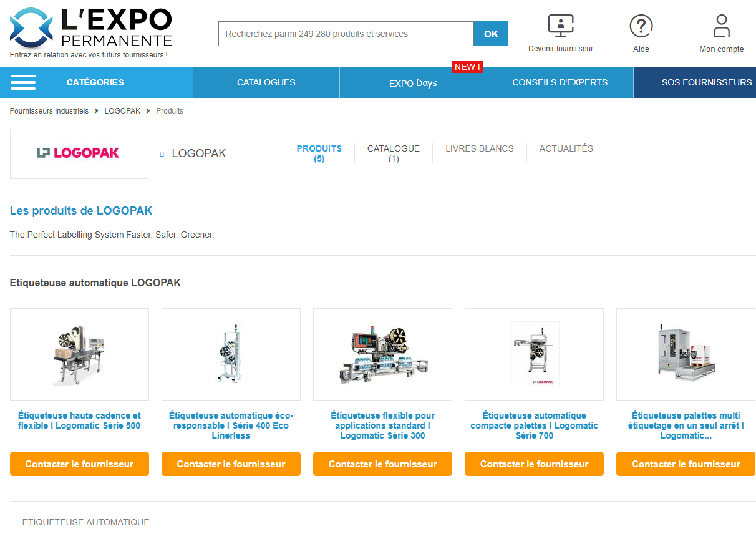Open the Série 400 Eco Linerless link
Viewport: 756px width, 534px height.
(x=231, y=425)
